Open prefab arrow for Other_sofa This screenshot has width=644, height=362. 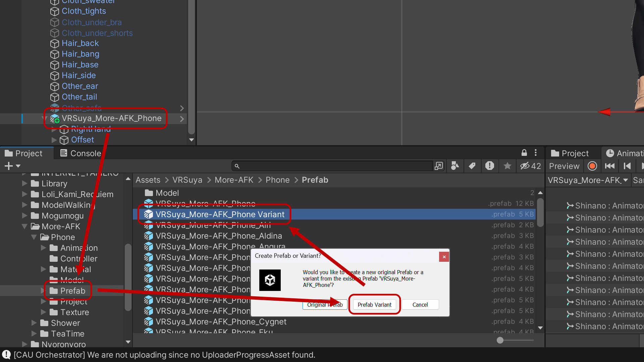click(x=182, y=108)
